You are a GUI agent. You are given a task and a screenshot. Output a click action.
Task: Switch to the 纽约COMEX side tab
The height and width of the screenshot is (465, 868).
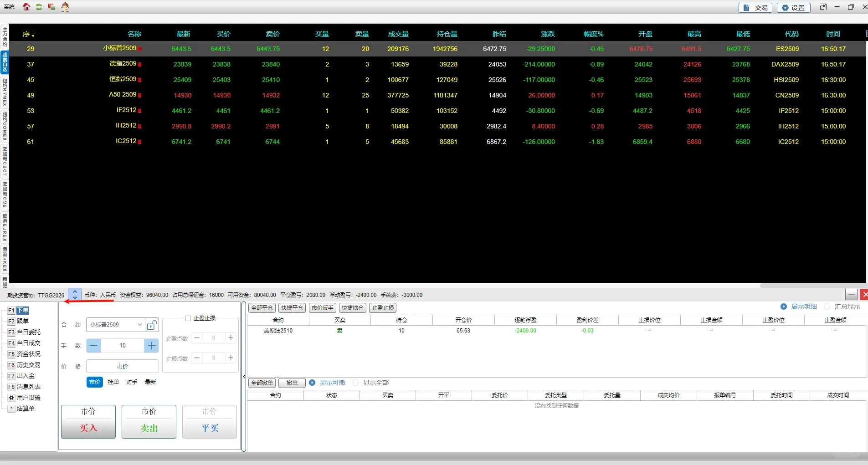pos(5,126)
